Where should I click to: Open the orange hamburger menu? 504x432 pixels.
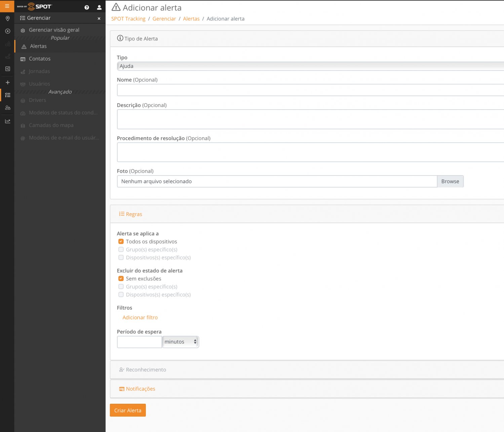(7, 6)
